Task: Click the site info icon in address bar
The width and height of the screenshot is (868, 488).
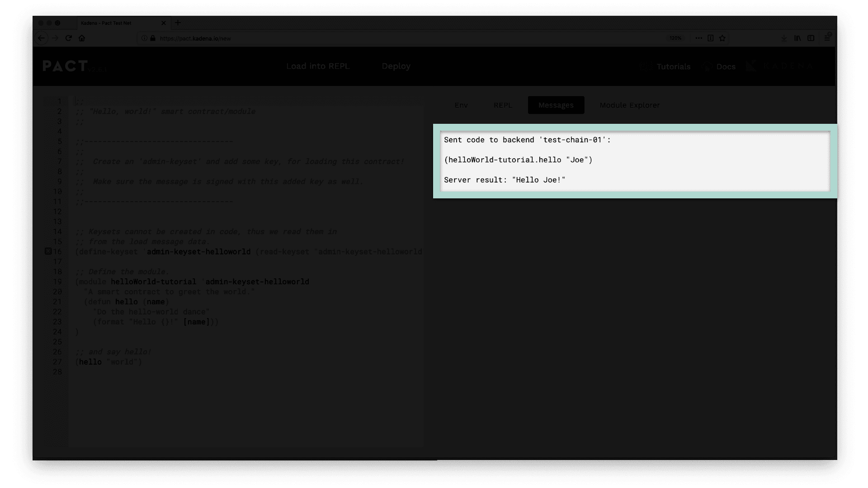Action: [145, 38]
